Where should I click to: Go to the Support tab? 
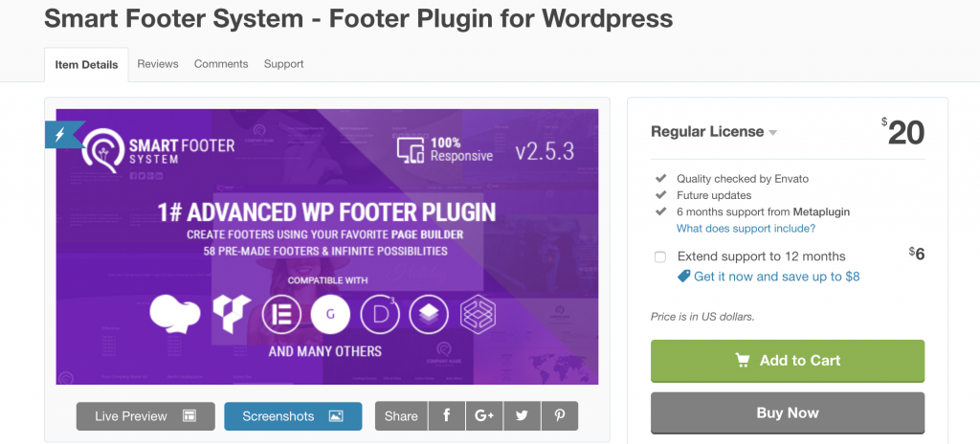(x=283, y=64)
